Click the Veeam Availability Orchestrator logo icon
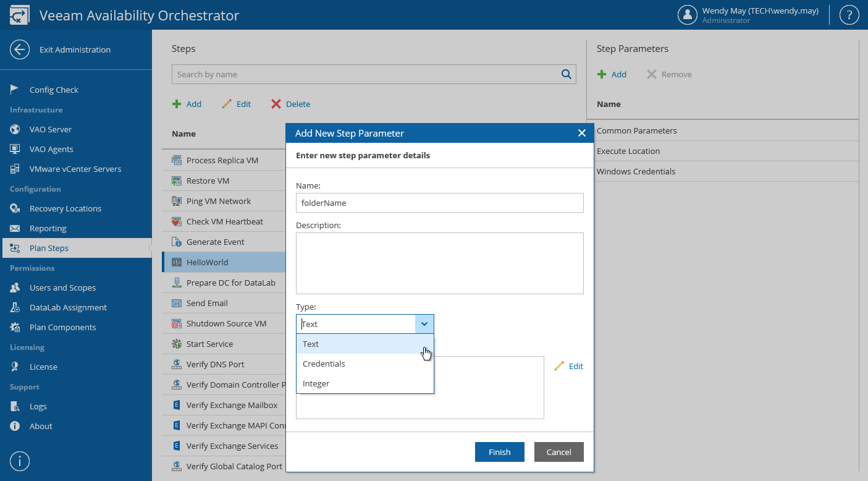Screen dimensions: 868x481 tap(19, 15)
